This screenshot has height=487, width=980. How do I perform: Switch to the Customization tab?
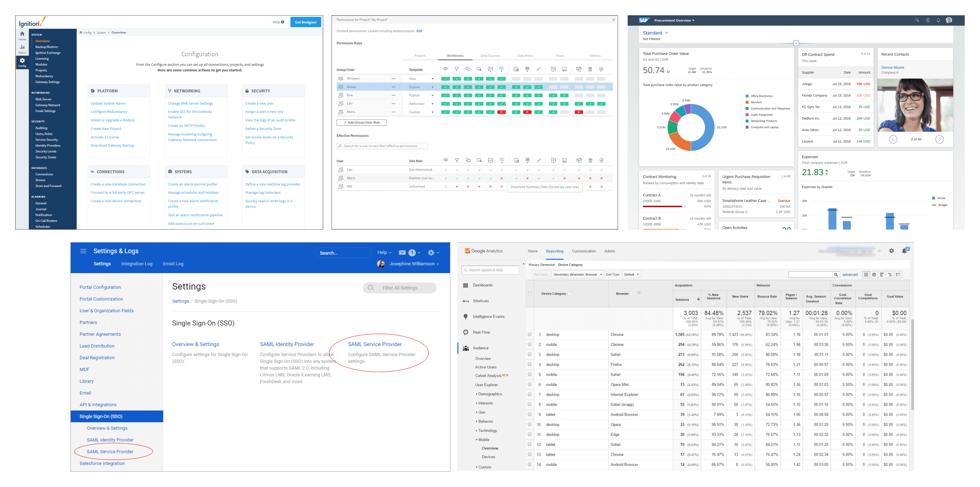[x=584, y=251]
